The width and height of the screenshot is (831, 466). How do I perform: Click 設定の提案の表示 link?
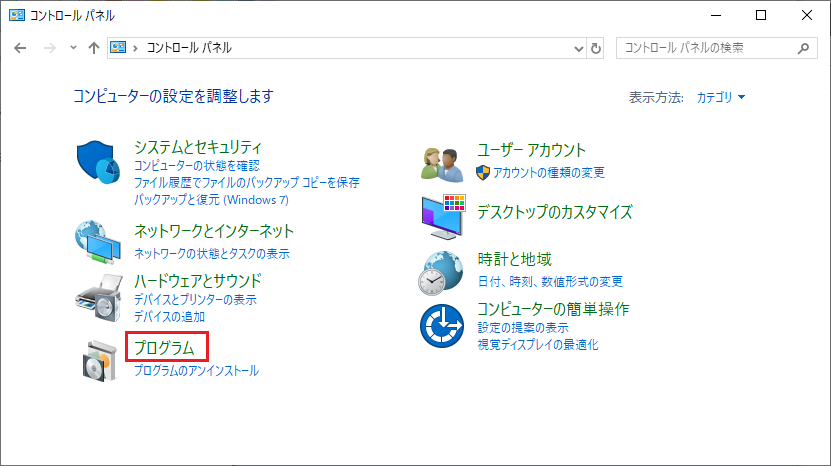coord(523,328)
